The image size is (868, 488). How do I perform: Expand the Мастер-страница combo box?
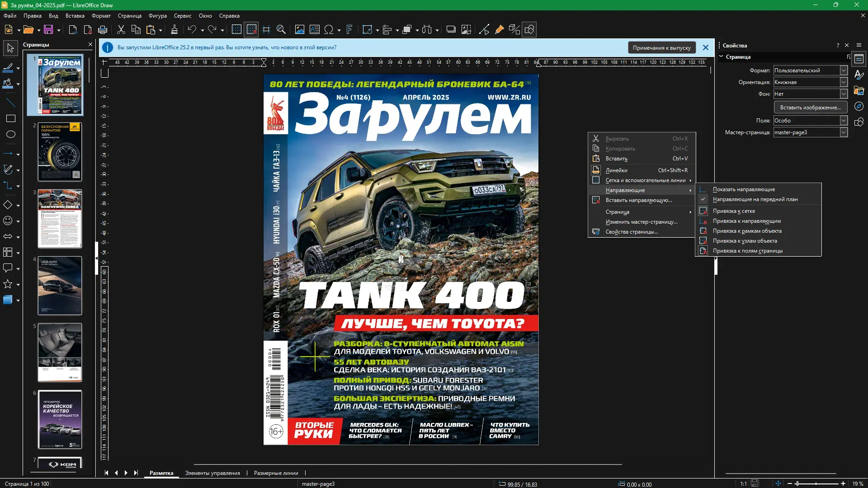click(844, 132)
